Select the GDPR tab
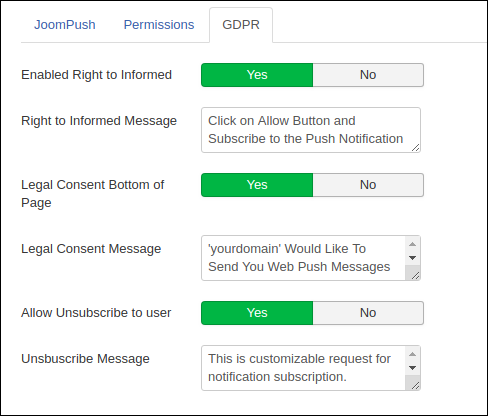This screenshot has height=416, width=488. (x=241, y=25)
